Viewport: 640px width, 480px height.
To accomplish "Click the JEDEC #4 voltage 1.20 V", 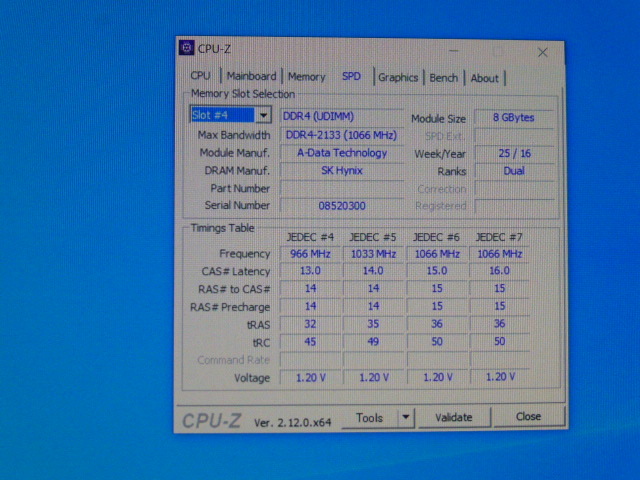I will point(310,378).
